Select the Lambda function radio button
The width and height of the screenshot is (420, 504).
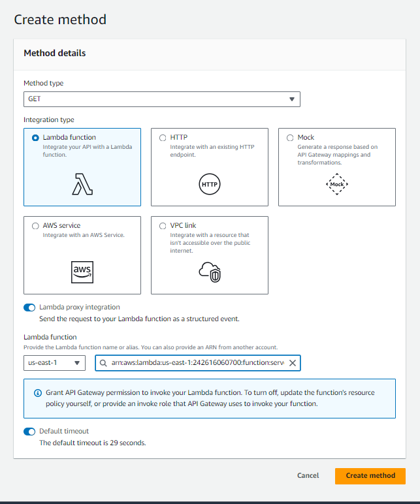coord(35,138)
